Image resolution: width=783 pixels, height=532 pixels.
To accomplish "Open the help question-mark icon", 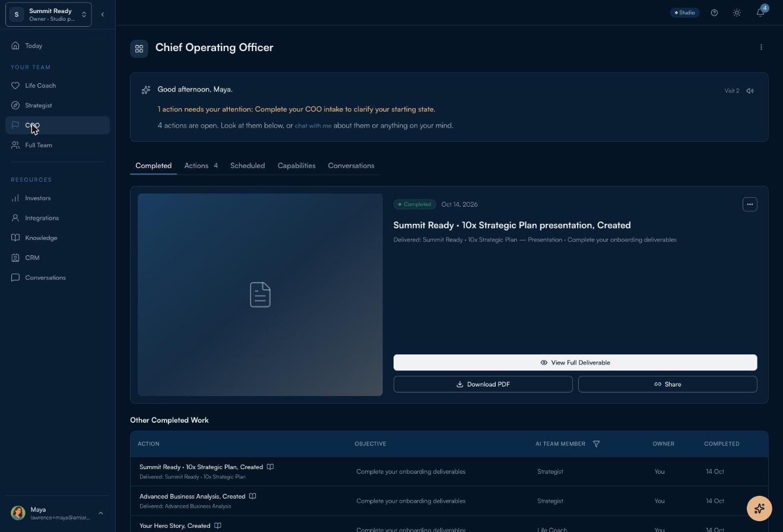I will point(714,12).
